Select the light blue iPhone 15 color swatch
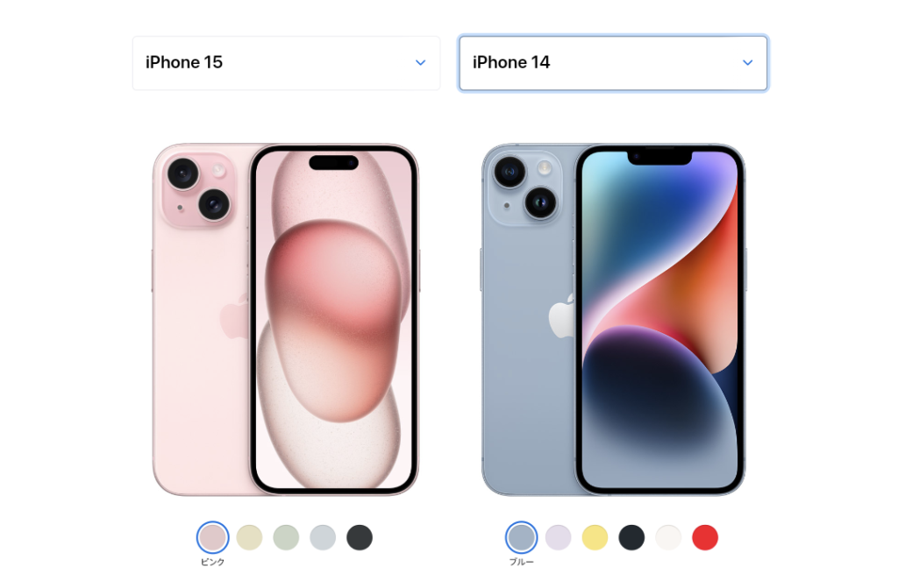The width and height of the screenshot is (898, 588). [323, 537]
